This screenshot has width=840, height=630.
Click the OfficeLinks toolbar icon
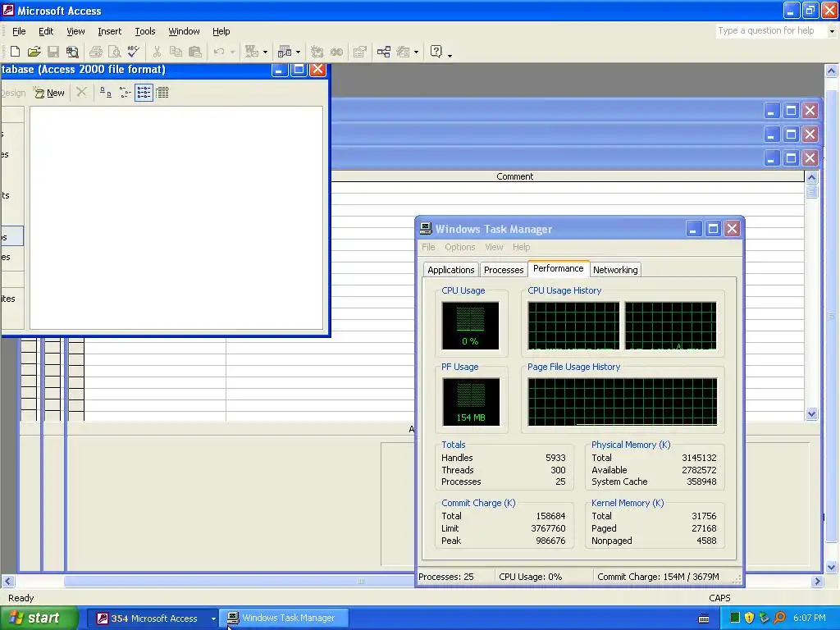point(251,52)
